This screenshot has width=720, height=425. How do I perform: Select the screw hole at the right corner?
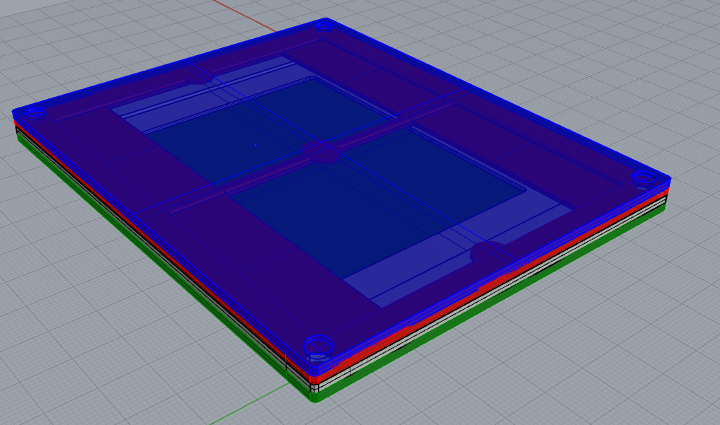pos(644,178)
